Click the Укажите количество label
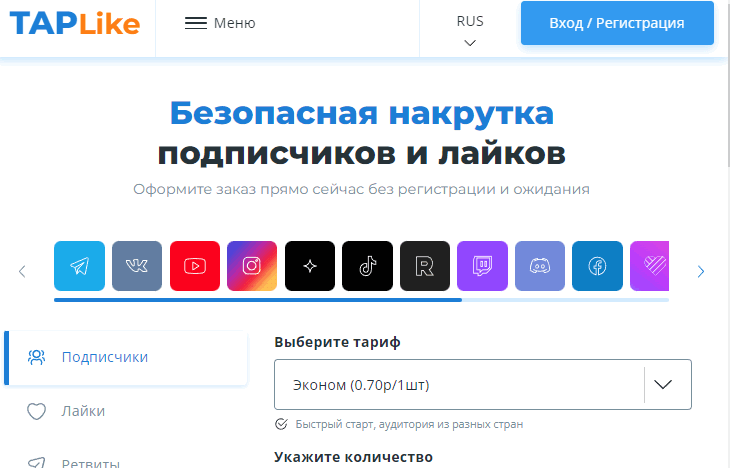This screenshot has width=730, height=468. pyautogui.click(x=353, y=457)
